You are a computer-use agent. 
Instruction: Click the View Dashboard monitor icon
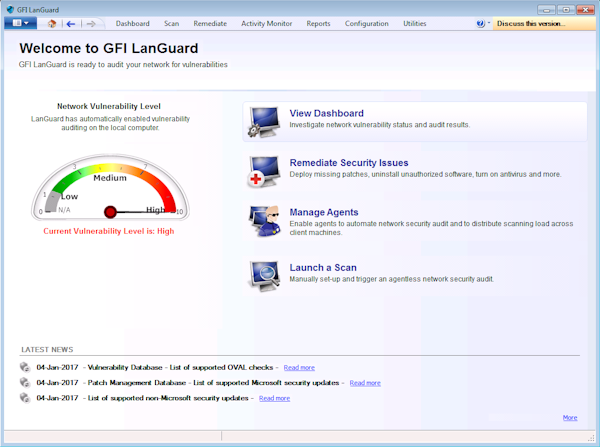coord(264,122)
